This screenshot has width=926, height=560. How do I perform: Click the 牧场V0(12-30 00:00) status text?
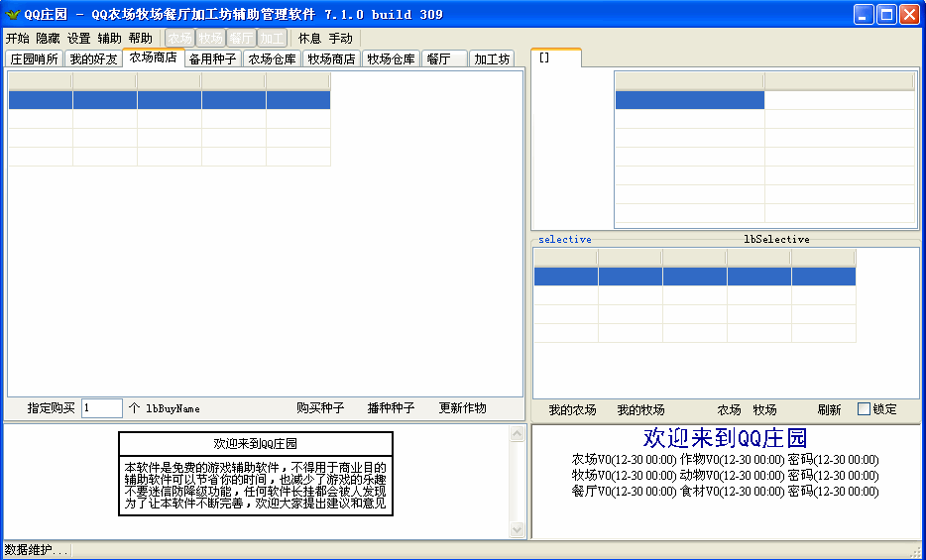click(x=625, y=476)
